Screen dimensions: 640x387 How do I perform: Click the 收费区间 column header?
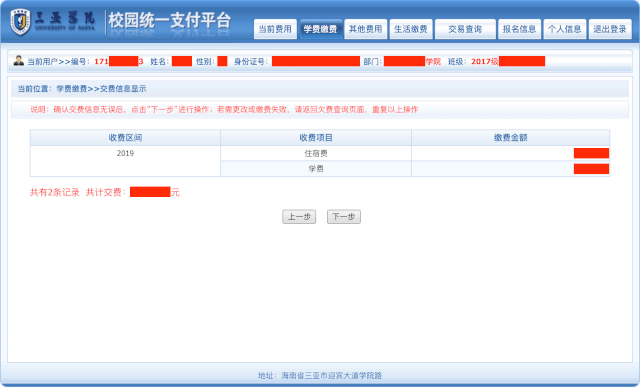(x=125, y=138)
